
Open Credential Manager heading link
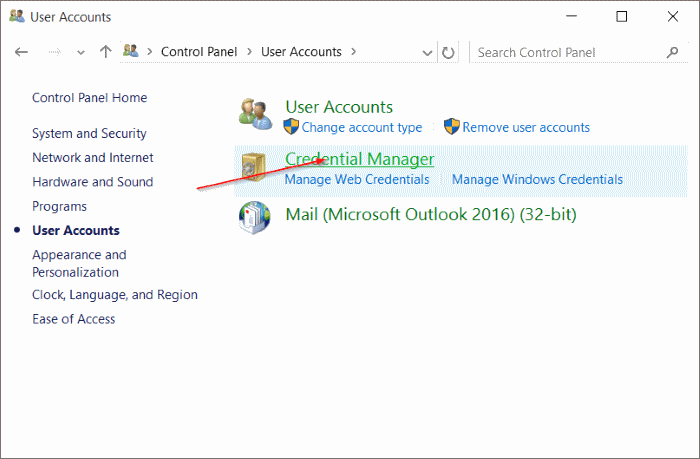[x=359, y=159]
